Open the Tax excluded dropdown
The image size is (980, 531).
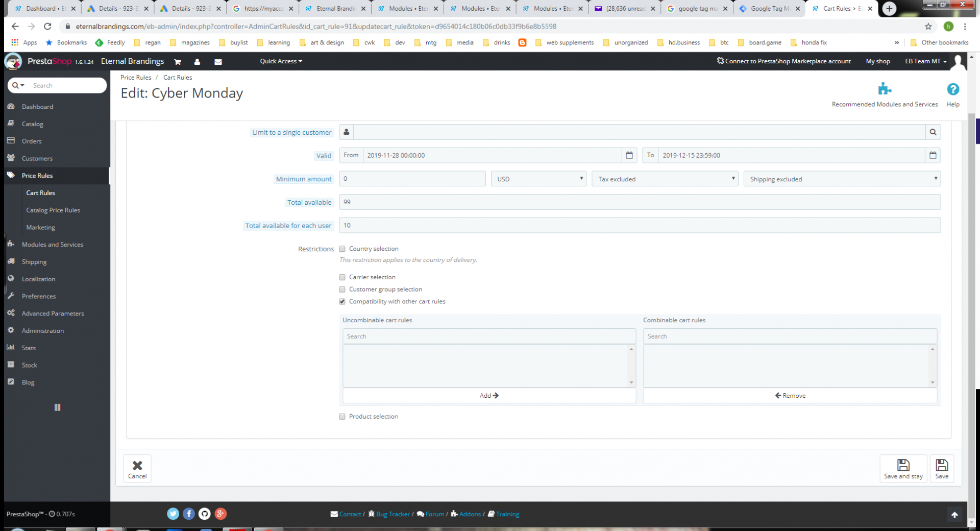[x=665, y=179]
